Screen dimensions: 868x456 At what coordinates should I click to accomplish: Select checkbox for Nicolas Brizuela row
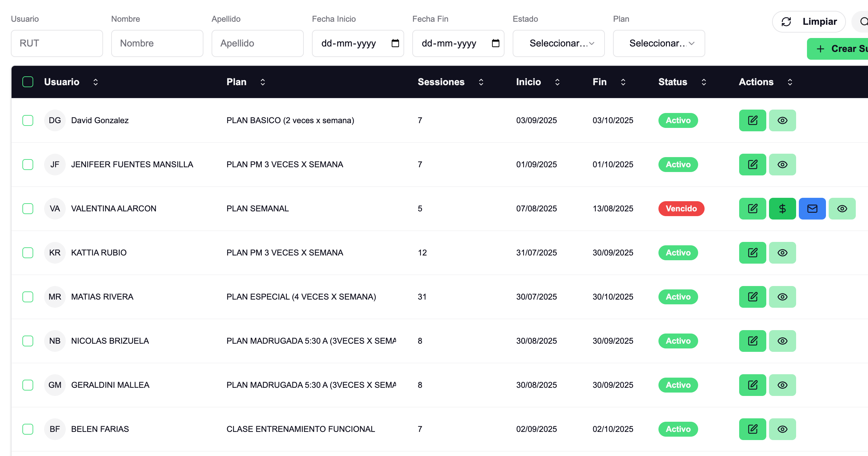point(28,341)
